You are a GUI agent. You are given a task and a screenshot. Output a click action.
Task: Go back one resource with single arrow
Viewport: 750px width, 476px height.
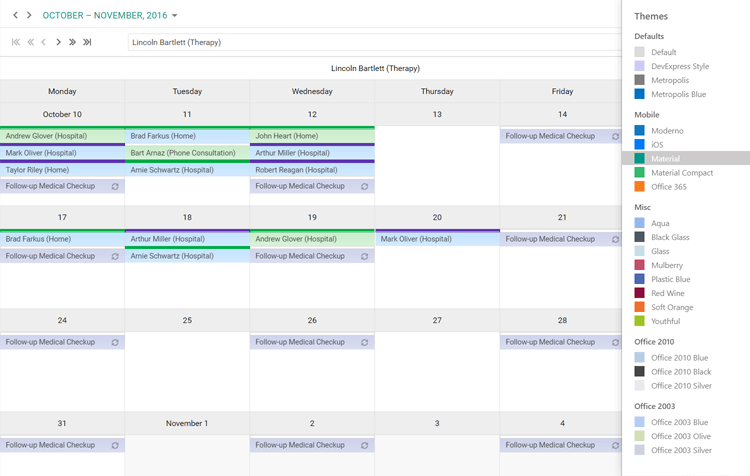44,42
